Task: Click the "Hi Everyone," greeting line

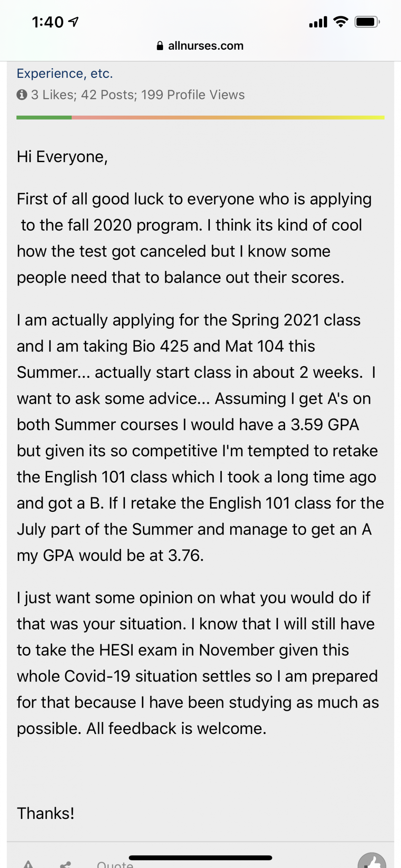Action: pyautogui.click(x=62, y=157)
